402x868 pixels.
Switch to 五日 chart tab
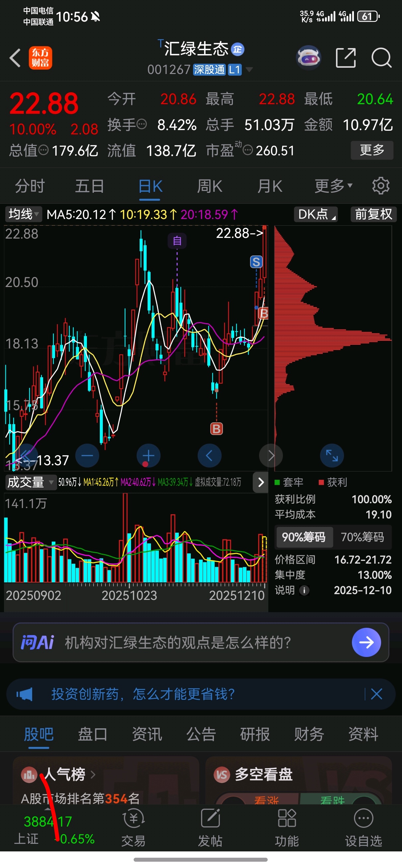[x=89, y=186]
